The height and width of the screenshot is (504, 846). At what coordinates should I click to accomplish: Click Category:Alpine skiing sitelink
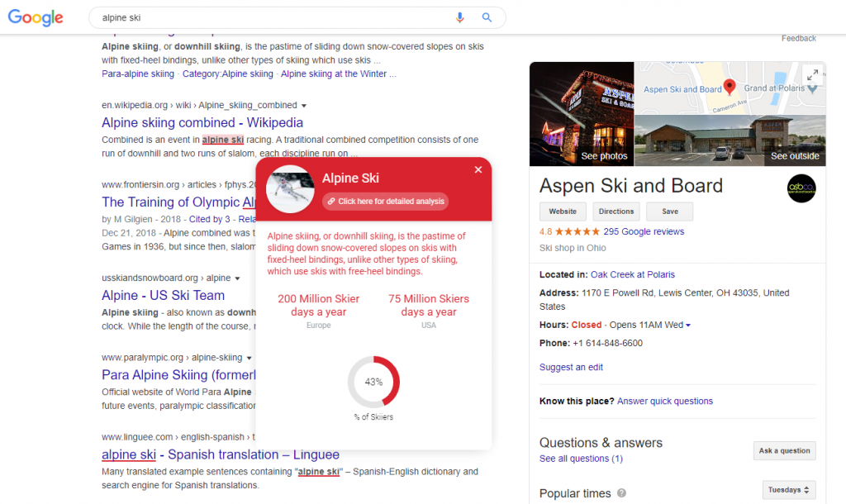coord(228,74)
